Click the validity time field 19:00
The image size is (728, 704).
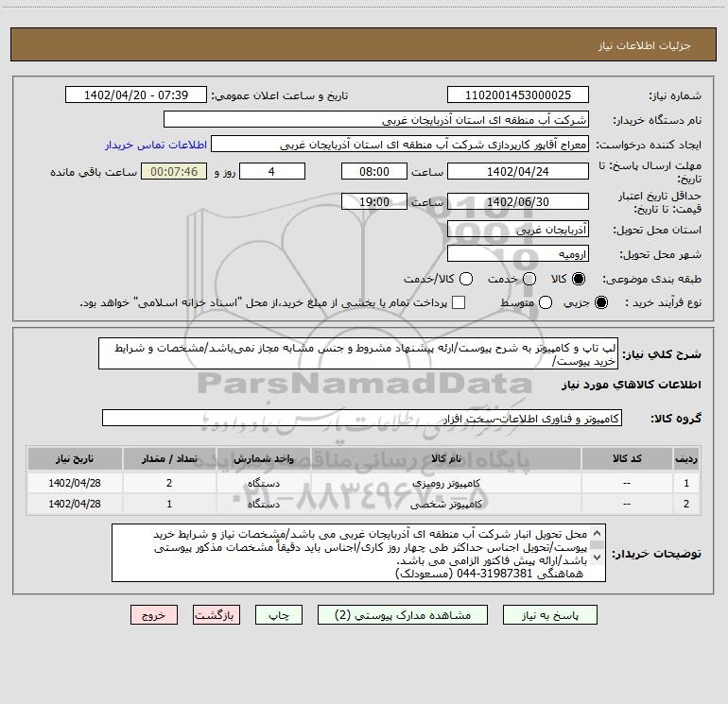(374, 201)
